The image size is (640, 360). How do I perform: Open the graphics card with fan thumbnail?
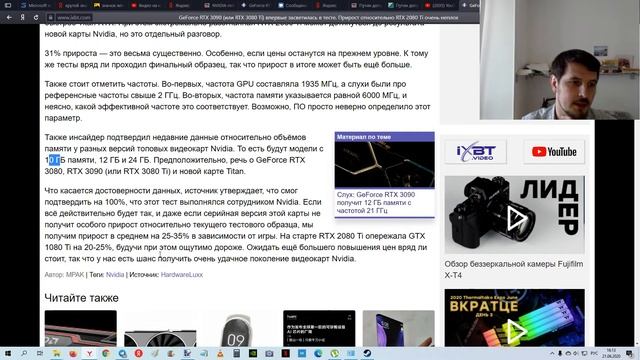point(160,329)
